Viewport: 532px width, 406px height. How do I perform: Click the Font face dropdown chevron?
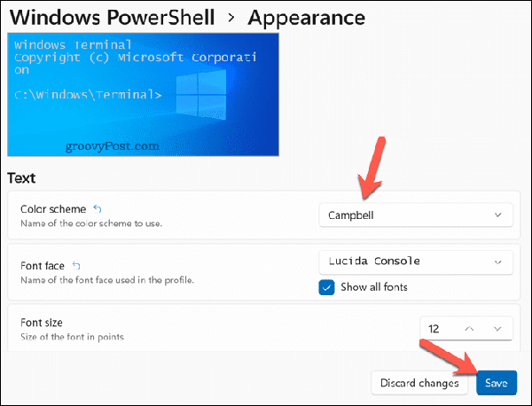497,262
